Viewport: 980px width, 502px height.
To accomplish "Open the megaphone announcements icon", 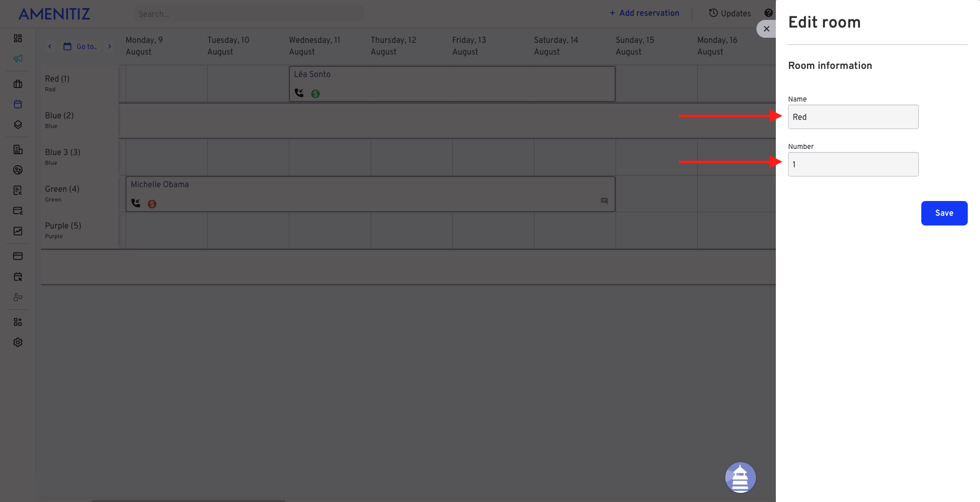I will tap(18, 59).
